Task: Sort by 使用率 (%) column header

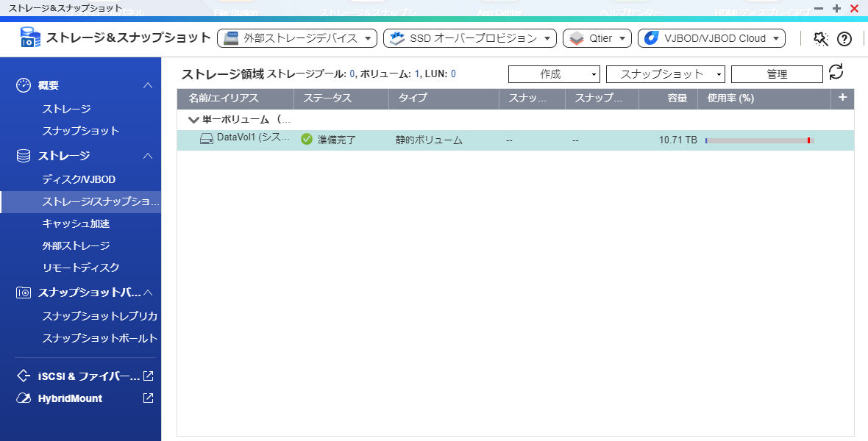Action: coord(764,98)
